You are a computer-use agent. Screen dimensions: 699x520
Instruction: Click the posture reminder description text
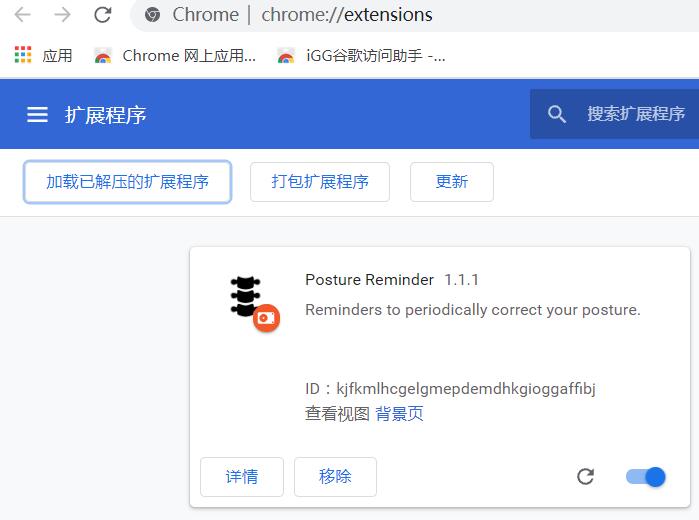(473, 310)
